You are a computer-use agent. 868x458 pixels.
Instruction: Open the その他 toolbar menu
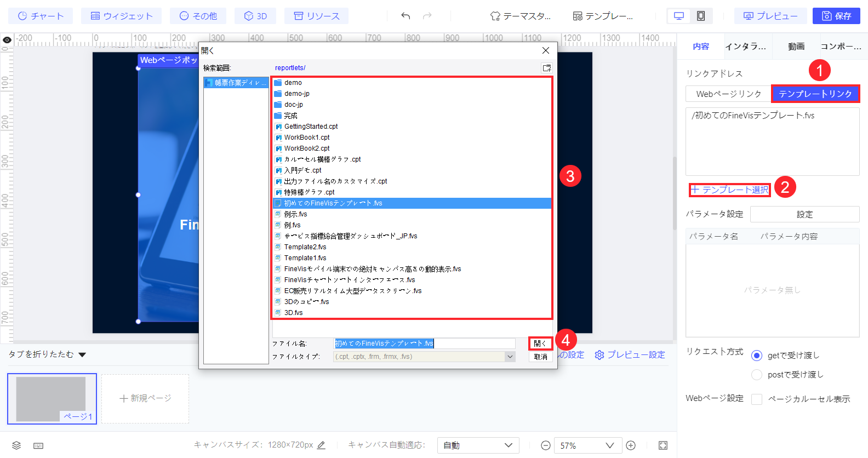click(x=198, y=16)
